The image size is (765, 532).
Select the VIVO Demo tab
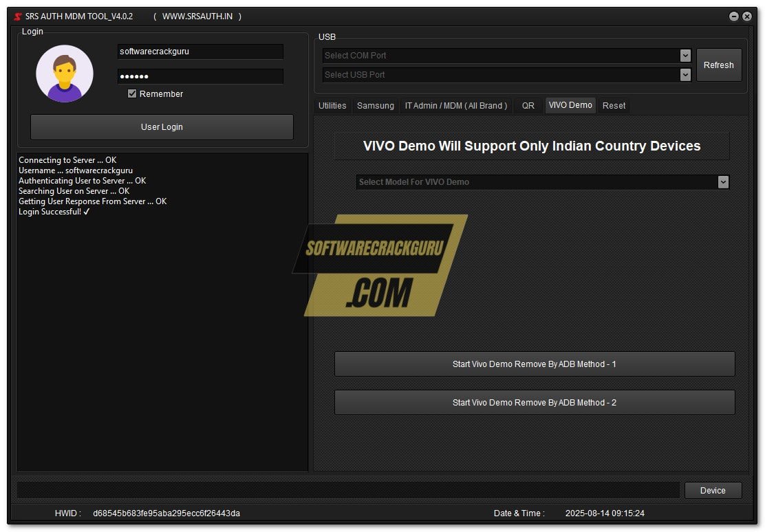(x=570, y=105)
